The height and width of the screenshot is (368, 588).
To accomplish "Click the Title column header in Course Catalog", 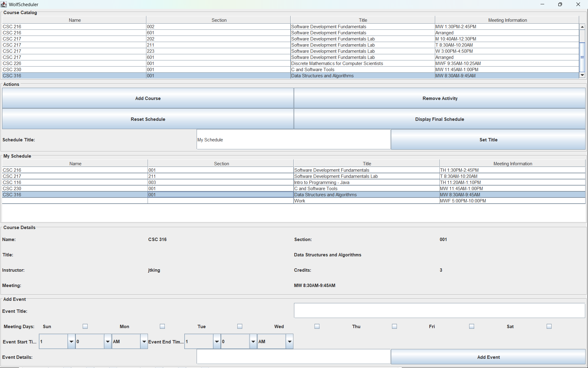I will (363, 20).
